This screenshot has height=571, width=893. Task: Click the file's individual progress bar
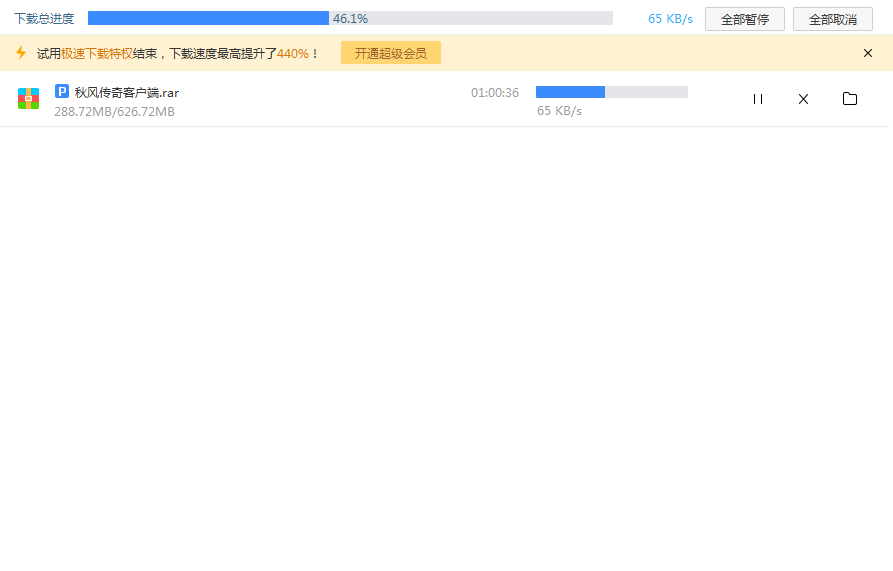point(612,92)
